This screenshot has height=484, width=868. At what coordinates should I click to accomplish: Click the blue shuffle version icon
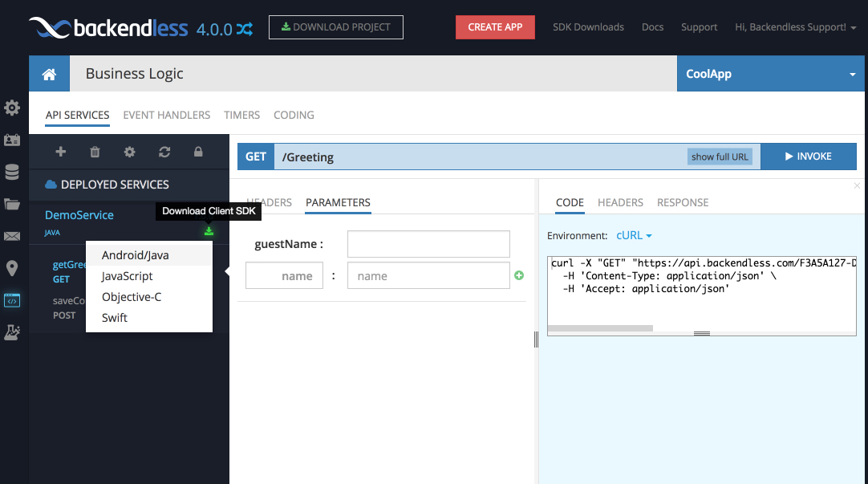[x=245, y=28]
